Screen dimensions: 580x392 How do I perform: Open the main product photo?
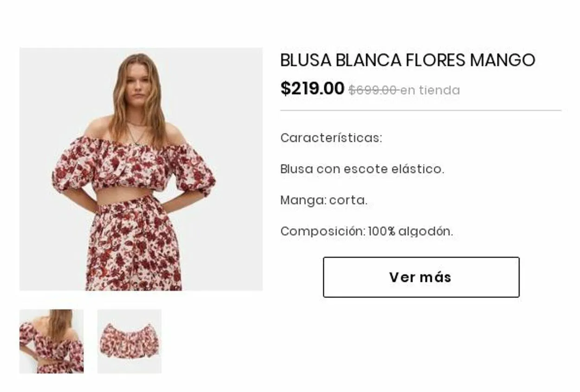141,169
